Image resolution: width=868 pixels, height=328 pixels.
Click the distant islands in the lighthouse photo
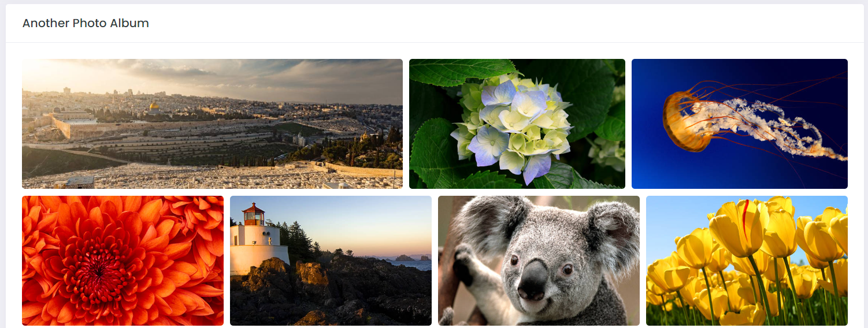pos(413,258)
